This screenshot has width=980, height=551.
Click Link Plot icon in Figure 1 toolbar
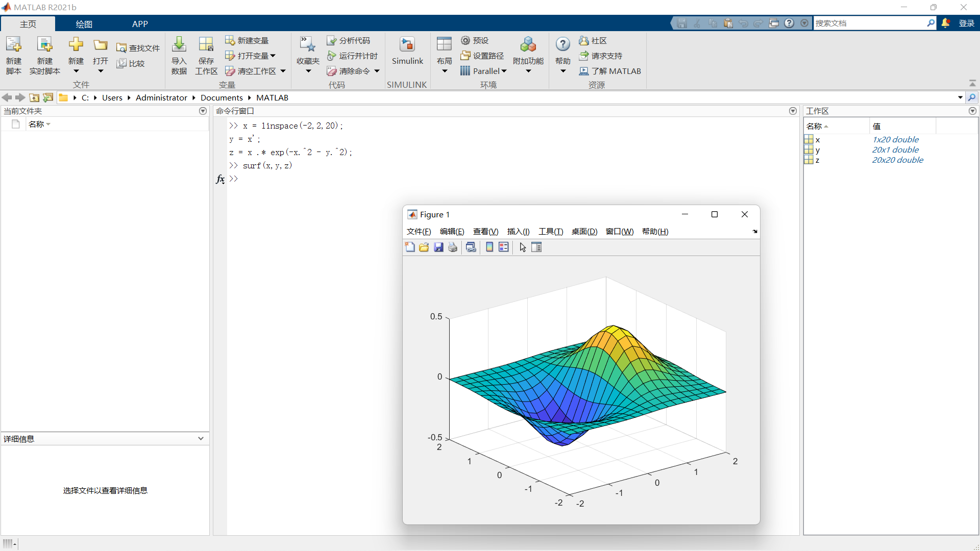click(471, 247)
